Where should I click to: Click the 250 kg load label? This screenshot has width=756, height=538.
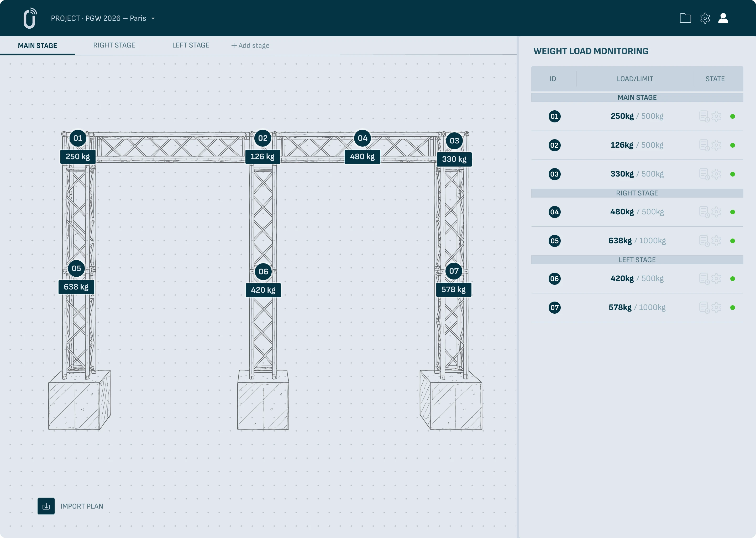[x=78, y=157]
